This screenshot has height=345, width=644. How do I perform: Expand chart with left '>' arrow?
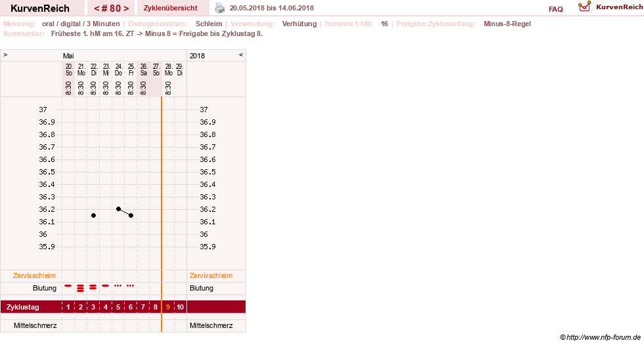pos(5,54)
